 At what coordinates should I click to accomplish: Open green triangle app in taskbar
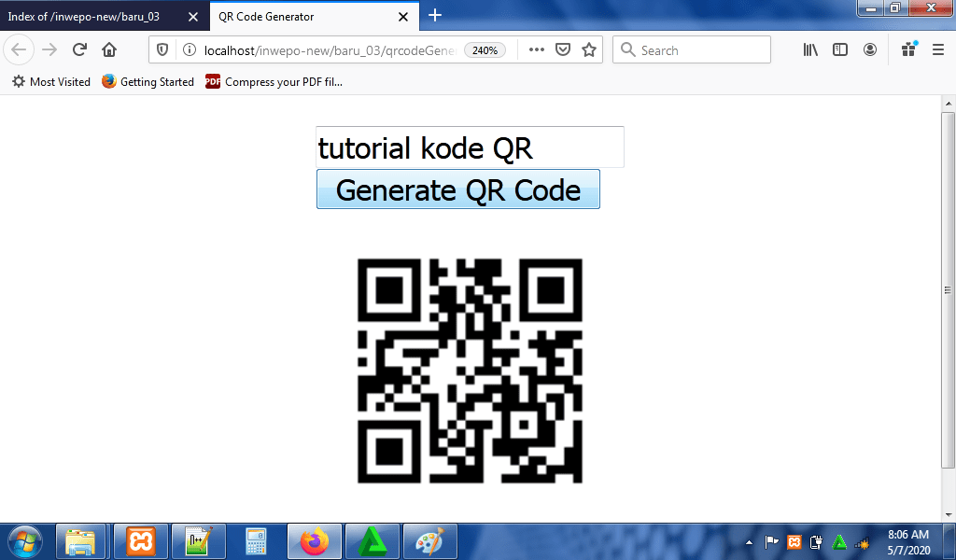[373, 541]
